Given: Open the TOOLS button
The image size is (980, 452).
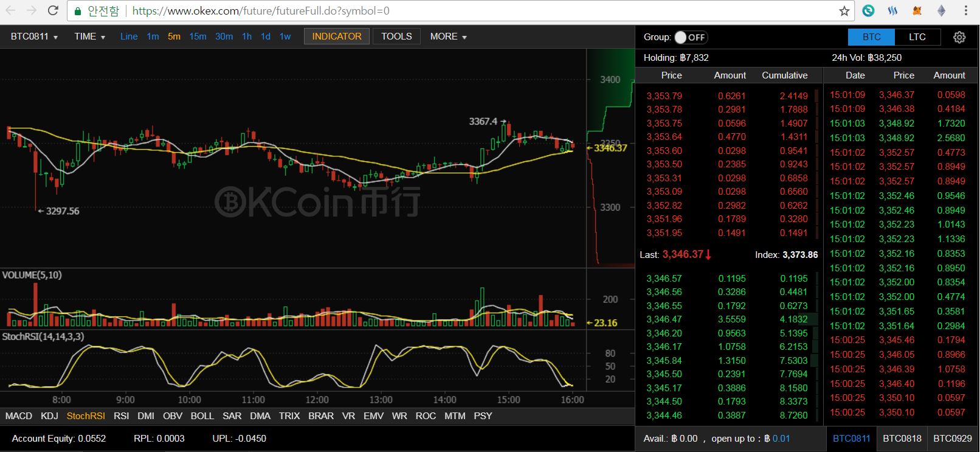Looking at the screenshot, I should coord(396,37).
